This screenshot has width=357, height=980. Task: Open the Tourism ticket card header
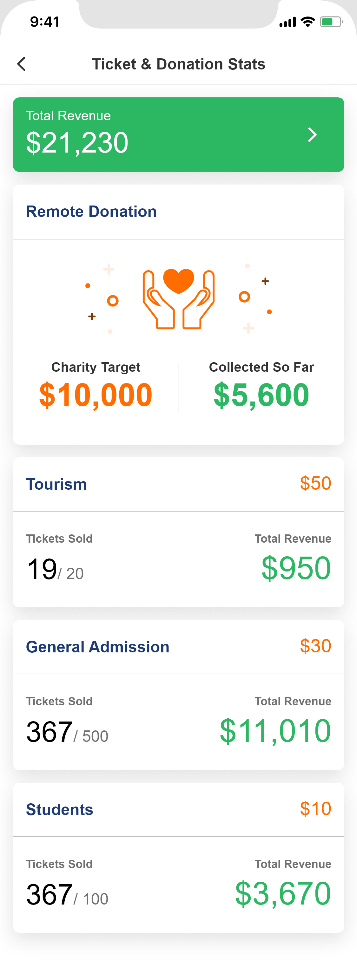(178, 484)
